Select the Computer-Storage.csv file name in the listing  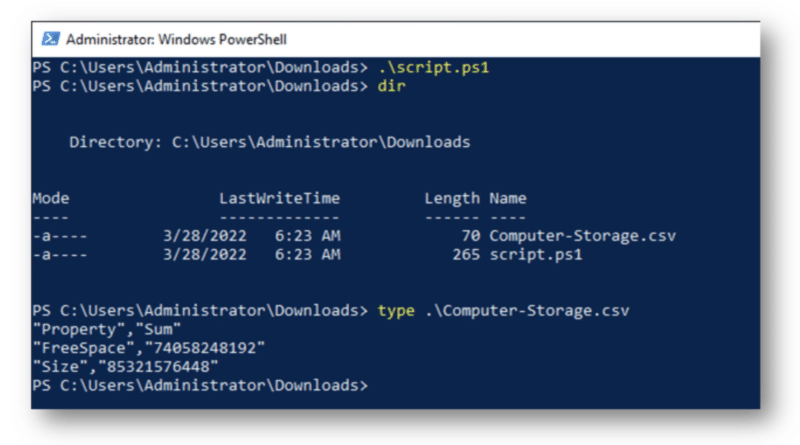(x=582, y=237)
